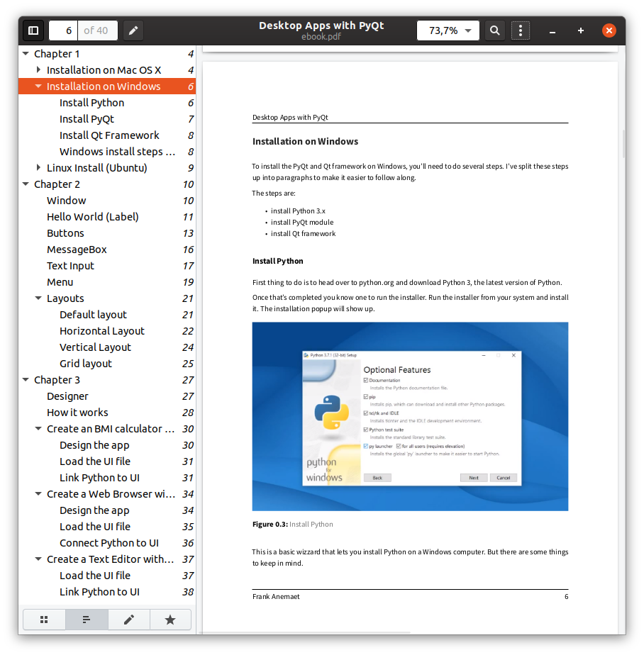Screen dimensions: 644x655
Task: Collapse Create a Web Browser node
Action: click(38, 494)
